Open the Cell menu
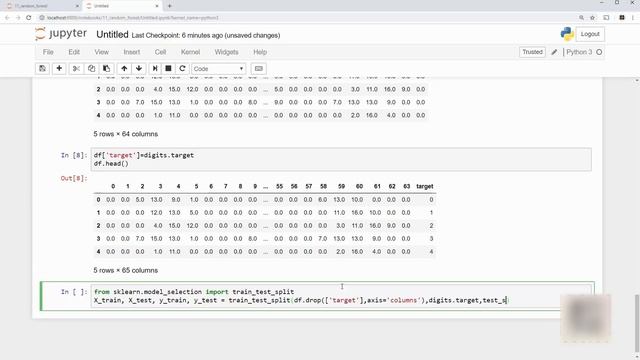Screen dimensions: 640x360 pyautogui.click(x=160, y=52)
